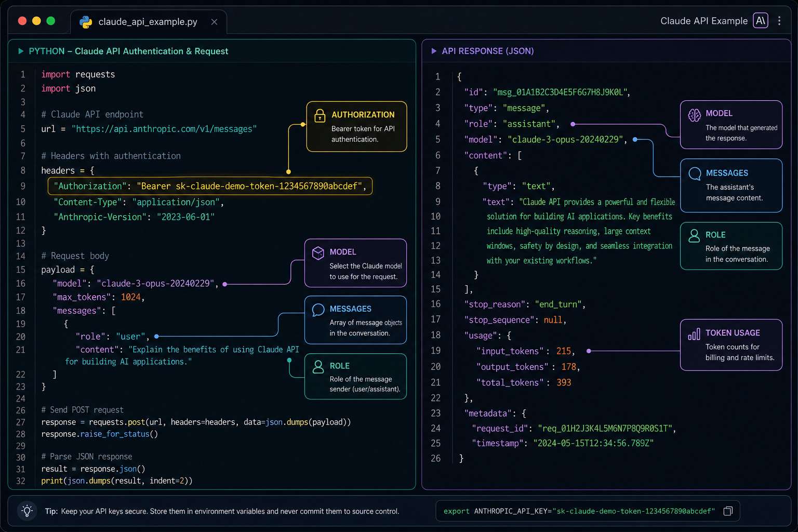This screenshot has height=532, width=798.
Task: Click the 'print(json.dumps(result, indent=2))' line
Action: click(x=117, y=481)
